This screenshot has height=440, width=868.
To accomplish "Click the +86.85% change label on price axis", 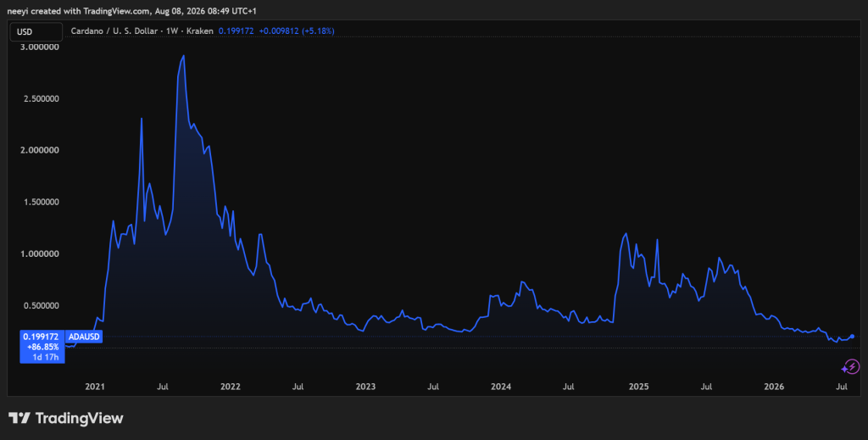I will pyautogui.click(x=43, y=347).
